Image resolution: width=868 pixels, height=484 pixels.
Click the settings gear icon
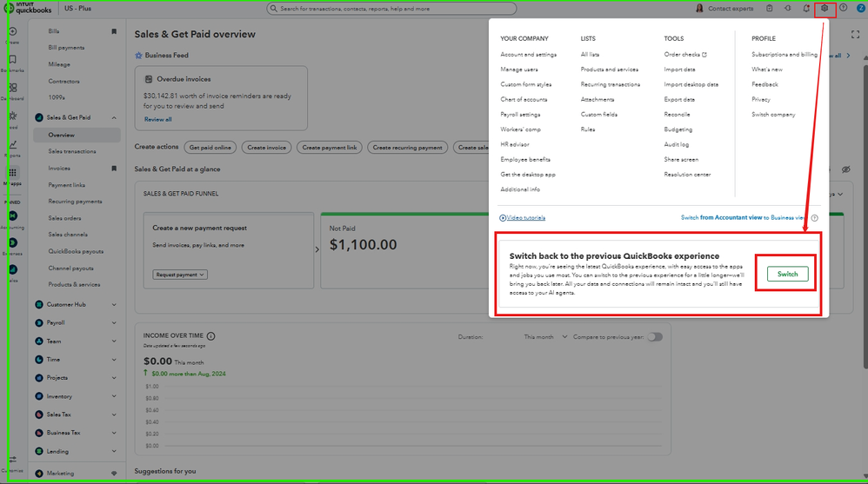[825, 9]
